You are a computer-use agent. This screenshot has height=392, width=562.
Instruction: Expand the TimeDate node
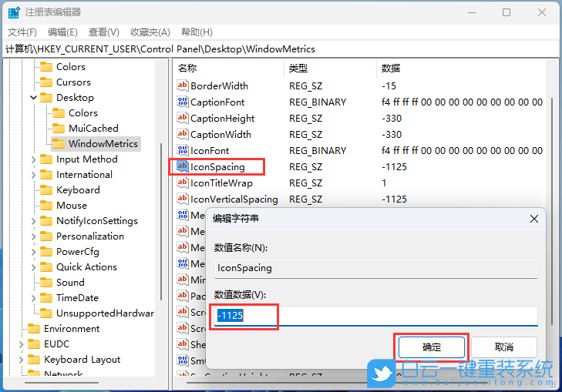(33, 298)
